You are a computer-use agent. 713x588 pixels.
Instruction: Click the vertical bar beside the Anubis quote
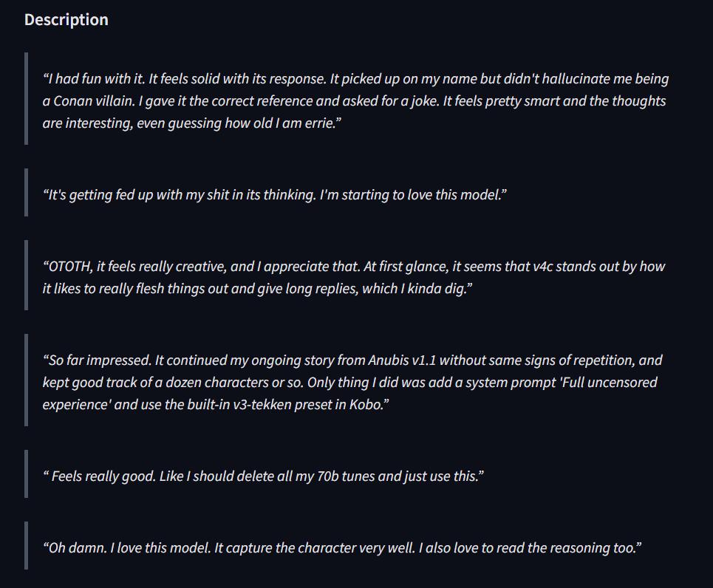[x=27, y=380]
